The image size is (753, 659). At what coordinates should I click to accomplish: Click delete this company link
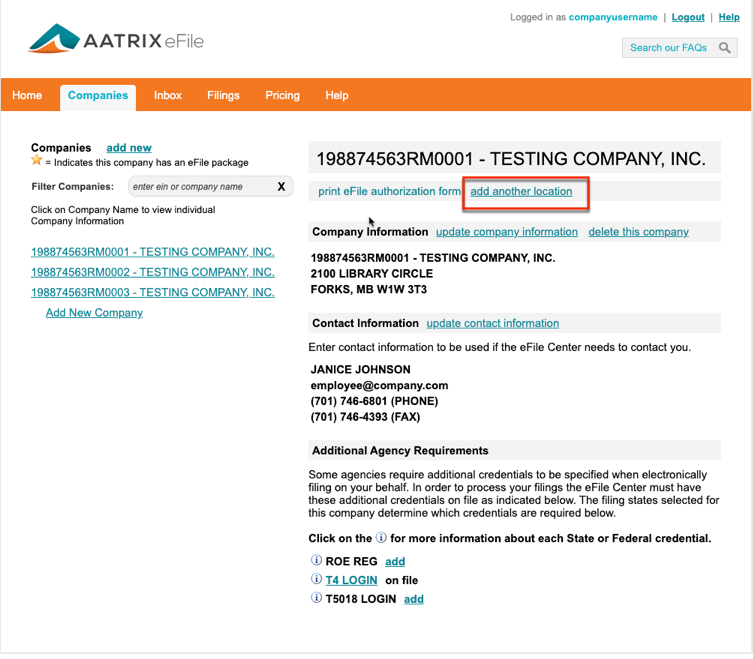[638, 232]
